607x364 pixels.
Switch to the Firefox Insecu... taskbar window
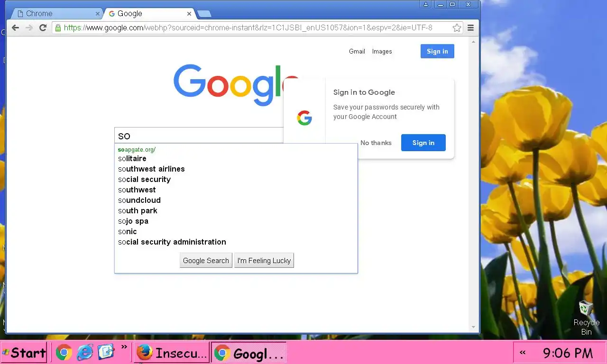click(172, 353)
